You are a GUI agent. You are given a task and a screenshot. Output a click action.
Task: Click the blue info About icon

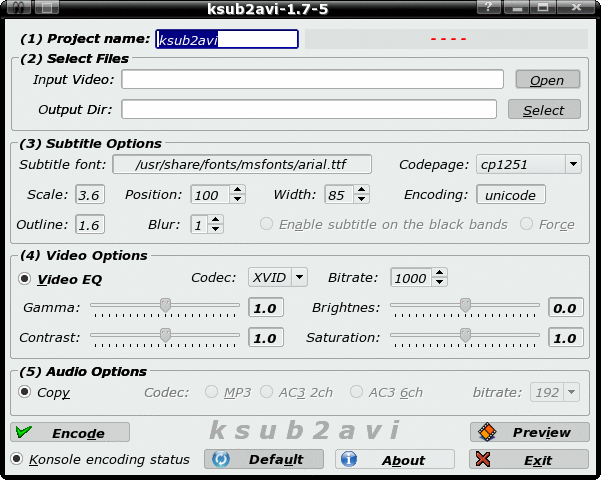coord(349,459)
